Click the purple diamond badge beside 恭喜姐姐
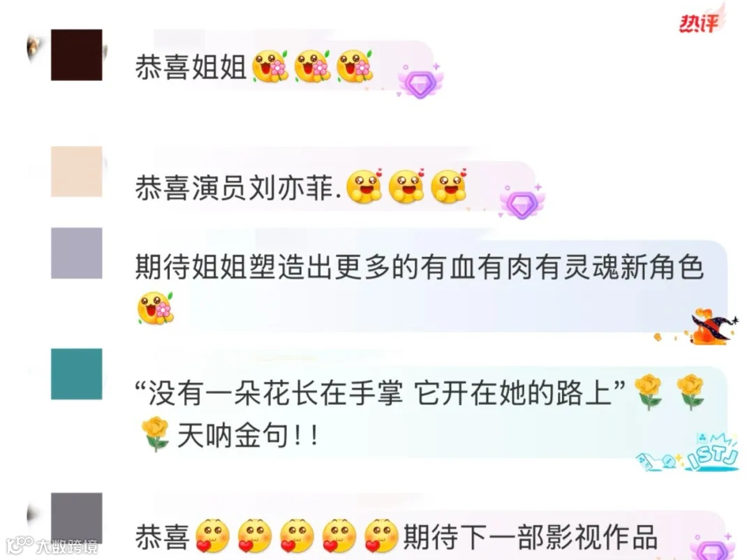 [x=420, y=82]
